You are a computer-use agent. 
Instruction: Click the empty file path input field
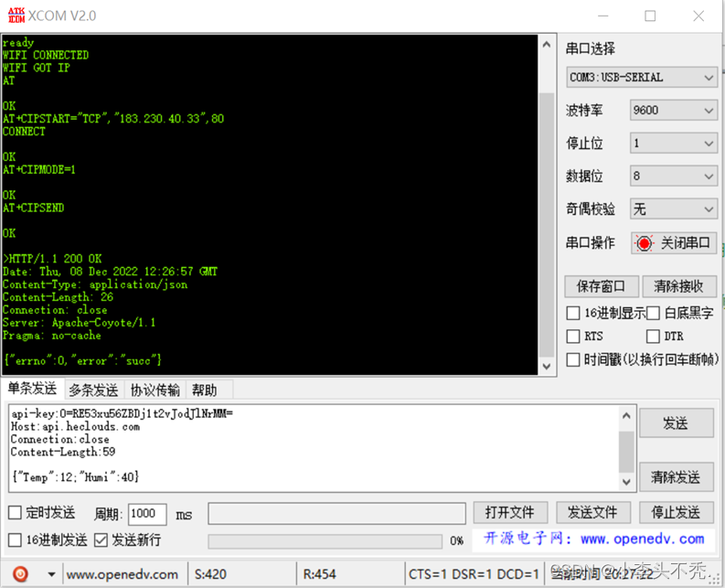(336, 514)
